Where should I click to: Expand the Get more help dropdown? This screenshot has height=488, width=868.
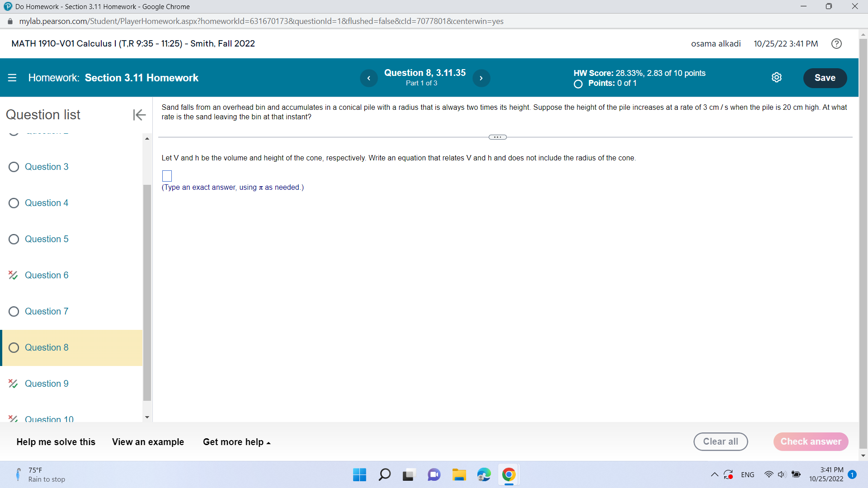coord(236,442)
